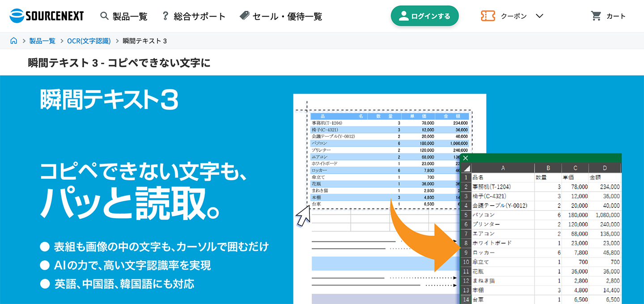Close the Excel preview with the X
This screenshot has height=304, width=644.
click(466, 158)
